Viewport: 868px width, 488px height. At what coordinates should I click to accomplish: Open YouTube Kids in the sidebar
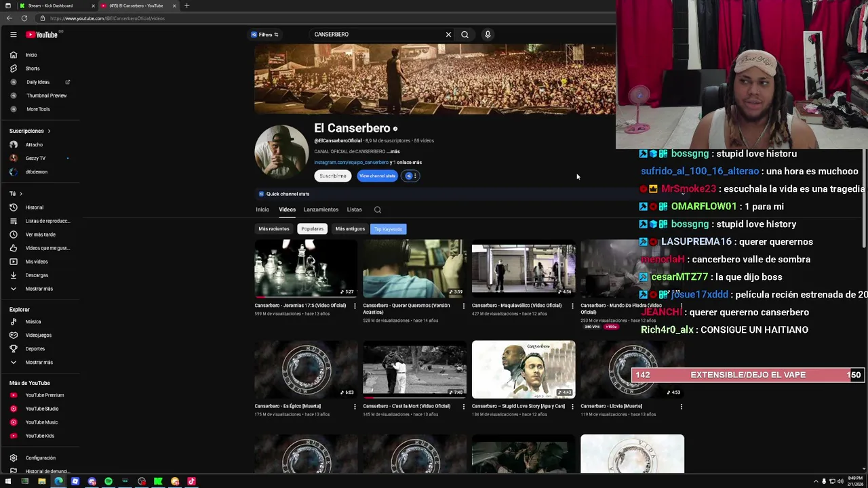[39, 436]
